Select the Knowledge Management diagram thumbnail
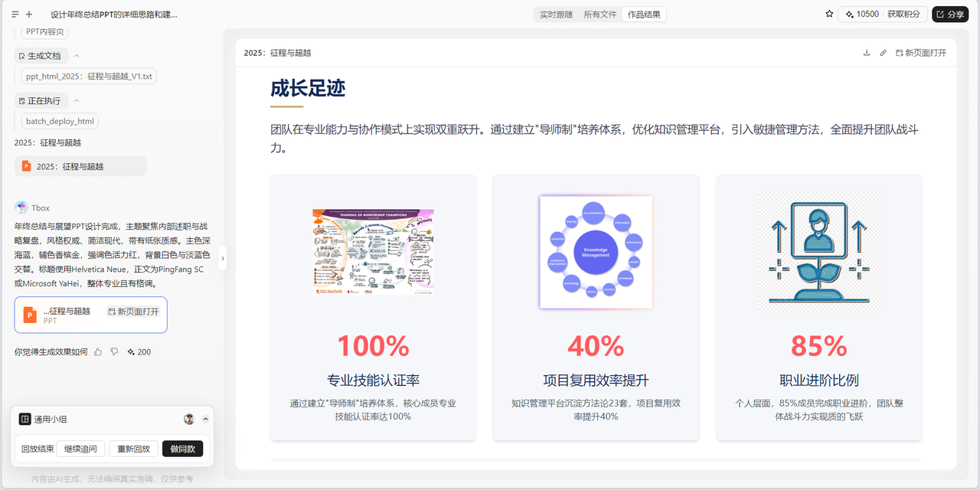The height and width of the screenshot is (490, 980). (596, 252)
